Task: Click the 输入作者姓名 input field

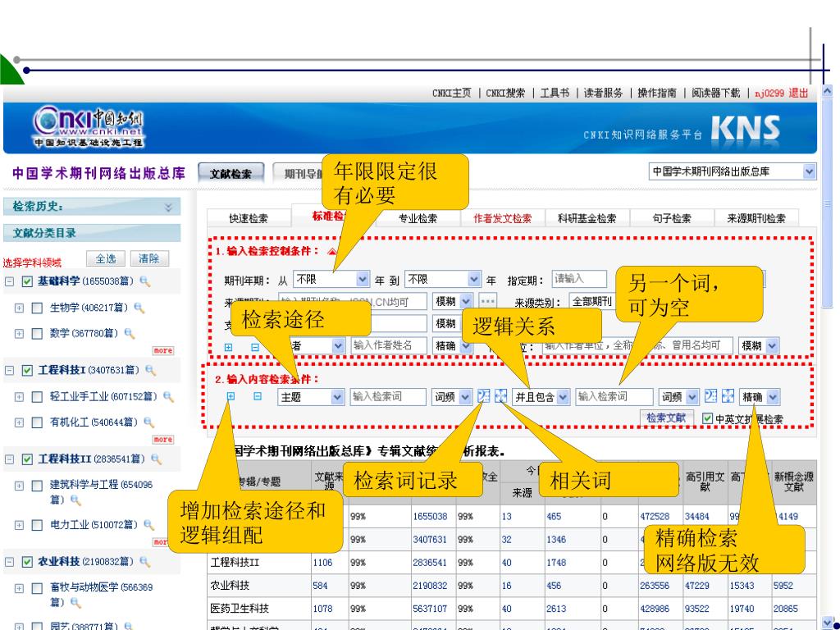Action: (389, 345)
